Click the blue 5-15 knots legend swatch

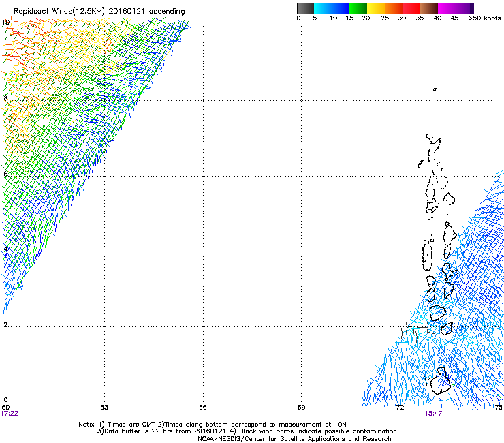click(332, 8)
